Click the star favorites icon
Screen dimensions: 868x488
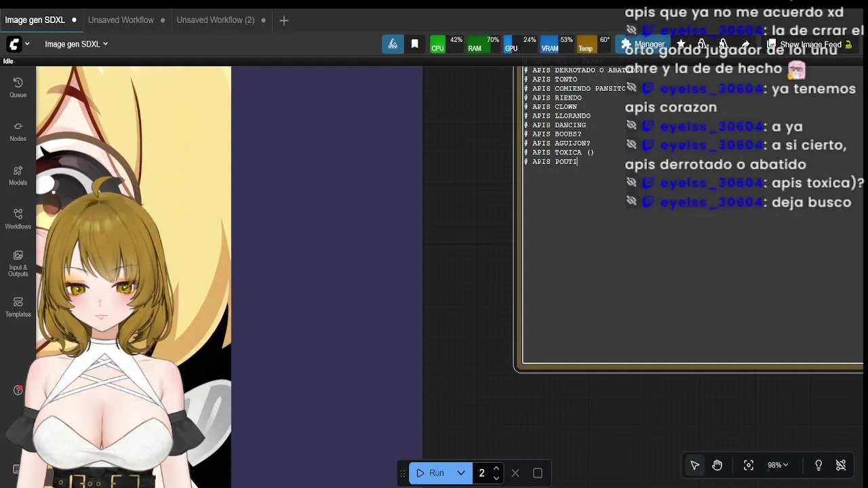[681, 44]
